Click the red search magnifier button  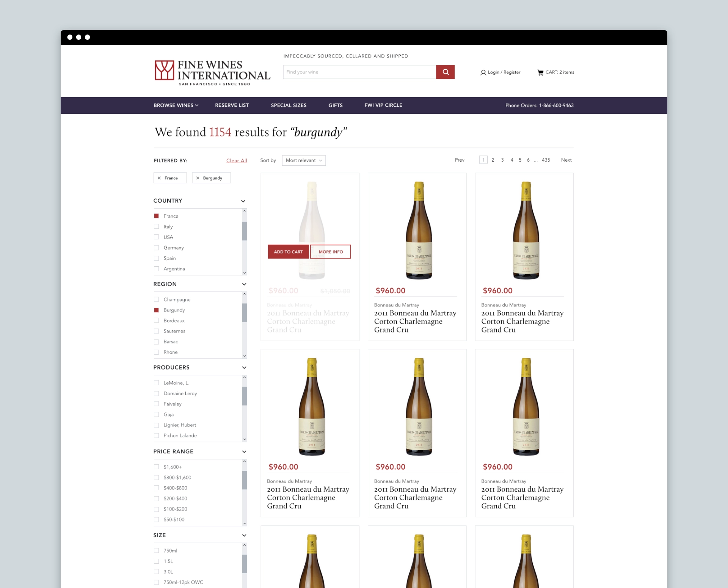(x=446, y=72)
